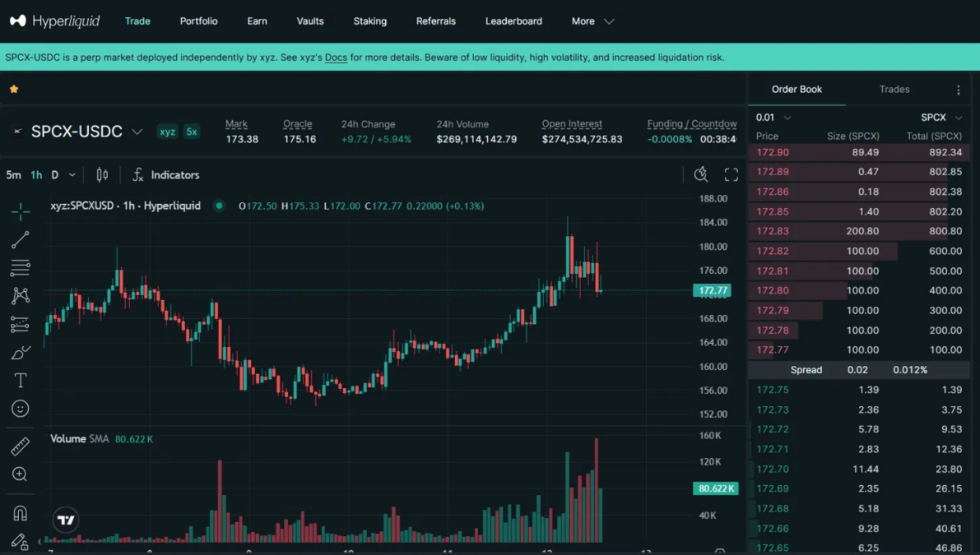
Task: Open the Leaderboard page
Action: [x=513, y=21]
